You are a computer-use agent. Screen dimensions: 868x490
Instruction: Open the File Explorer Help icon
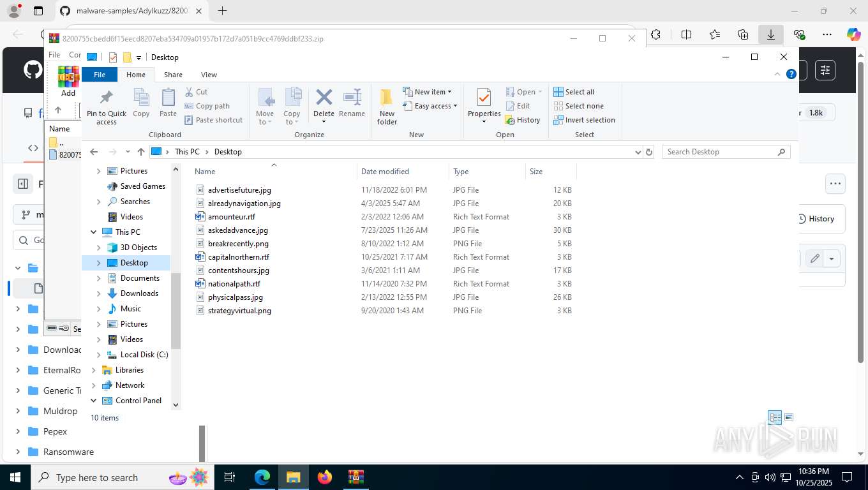(x=791, y=75)
